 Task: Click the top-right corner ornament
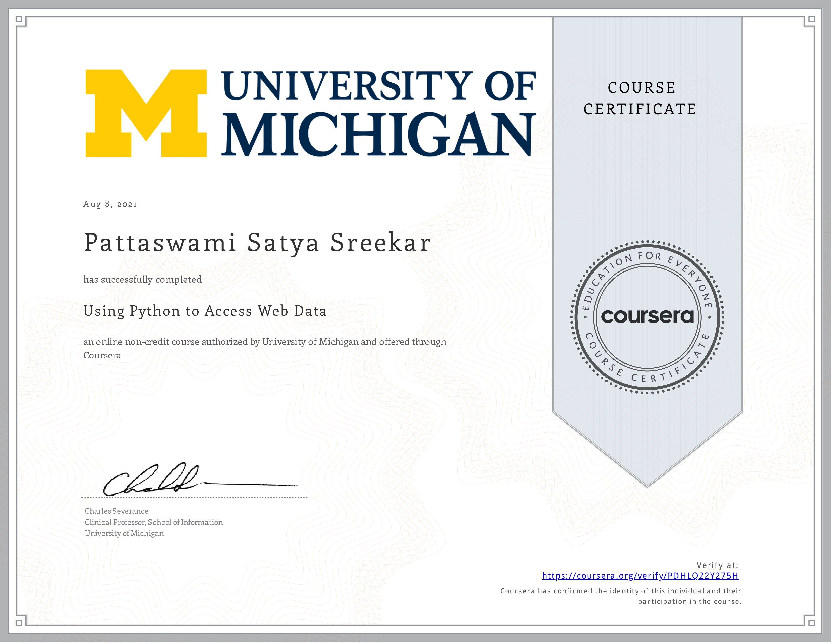pos(811,19)
